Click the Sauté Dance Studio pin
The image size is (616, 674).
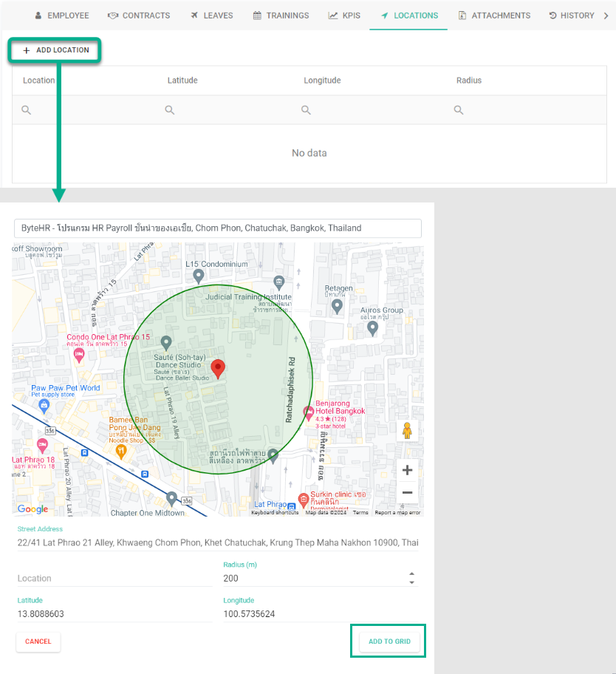(166, 343)
